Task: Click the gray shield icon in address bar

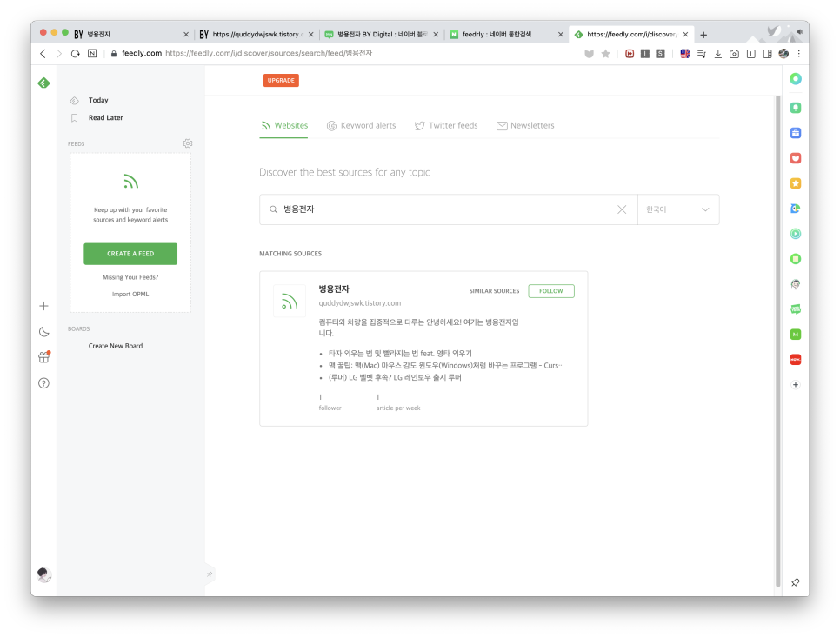Action: [x=589, y=54]
